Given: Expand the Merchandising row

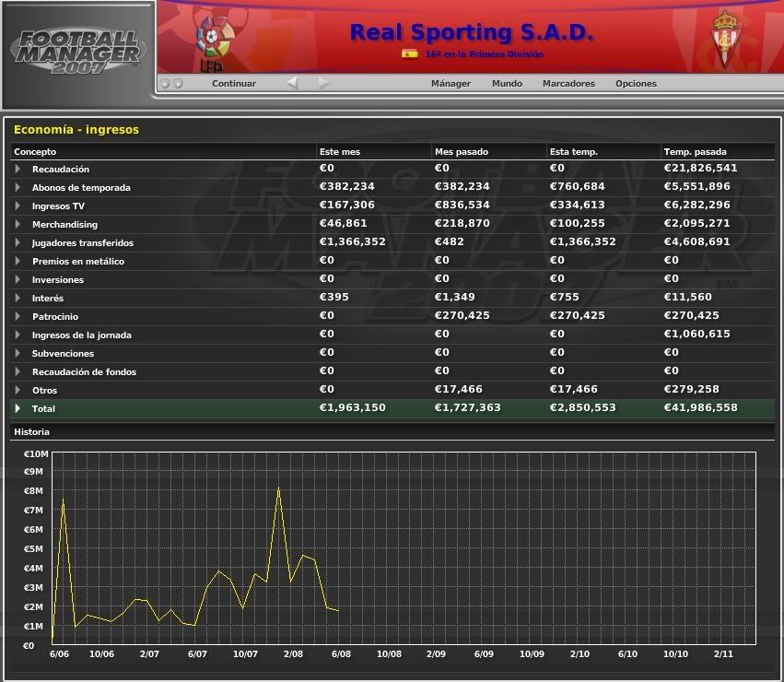Looking at the screenshot, I should (18, 224).
